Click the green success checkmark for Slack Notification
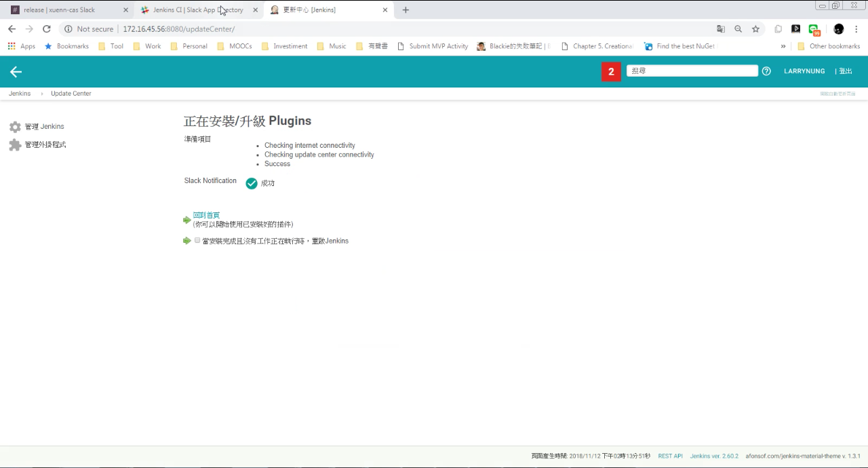This screenshot has height=468, width=868. (252, 183)
